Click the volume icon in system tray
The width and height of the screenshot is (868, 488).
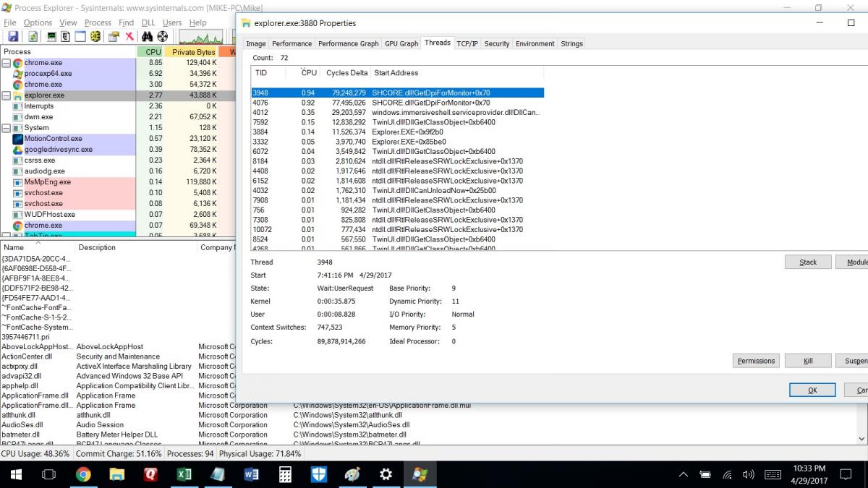tap(749, 474)
